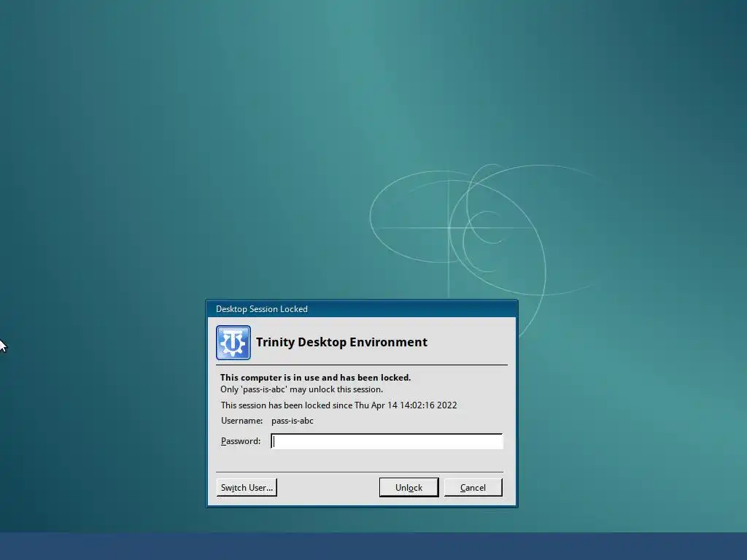The height and width of the screenshot is (560, 747).
Task: Click the Trinity gear logo icon
Action: pyautogui.click(x=233, y=343)
